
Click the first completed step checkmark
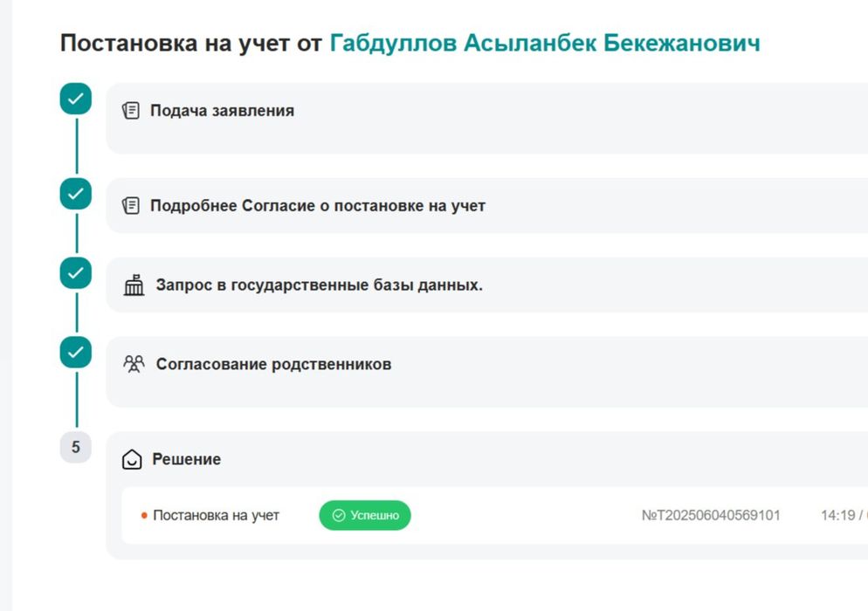pyautogui.click(x=76, y=99)
